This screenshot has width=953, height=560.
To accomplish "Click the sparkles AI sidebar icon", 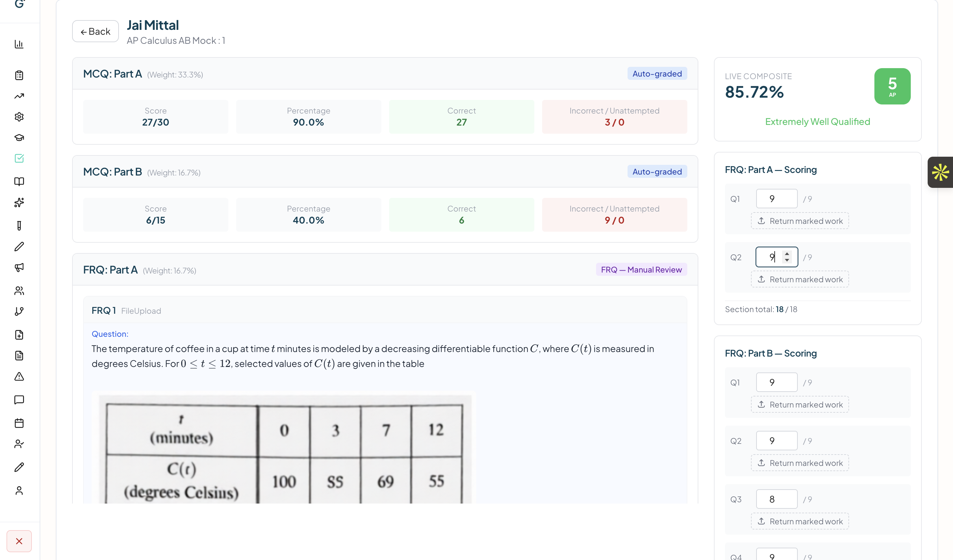I will 19,202.
